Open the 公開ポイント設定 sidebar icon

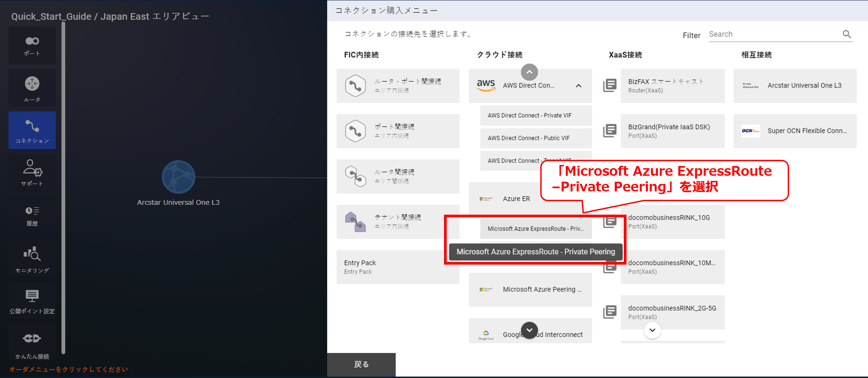coord(32,301)
